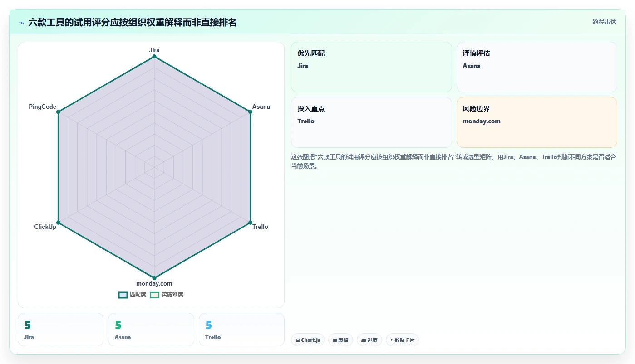The height and width of the screenshot is (364, 635).
Task: Select the Jira data point on radar
Action: [x=154, y=57]
